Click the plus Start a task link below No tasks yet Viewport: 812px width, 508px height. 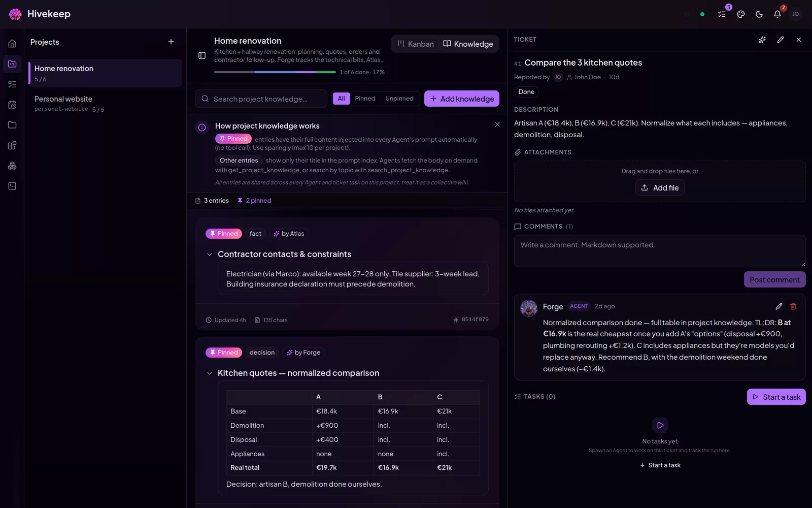point(660,465)
